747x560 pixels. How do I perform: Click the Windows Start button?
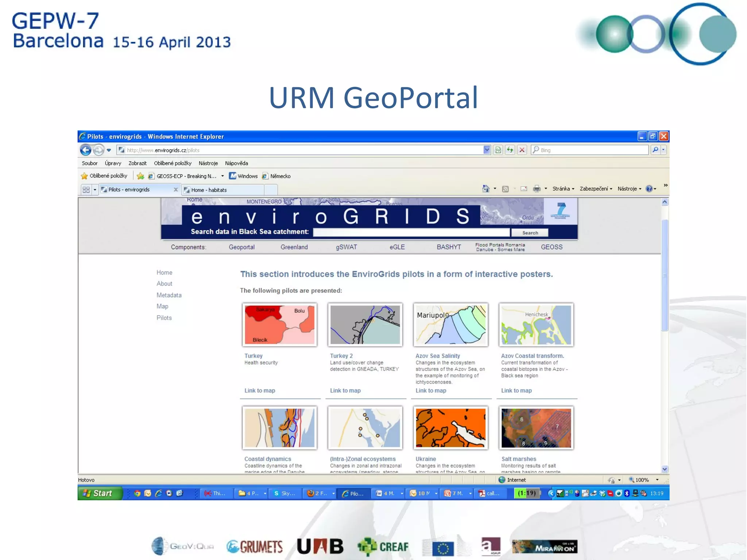pyautogui.click(x=100, y=493)
